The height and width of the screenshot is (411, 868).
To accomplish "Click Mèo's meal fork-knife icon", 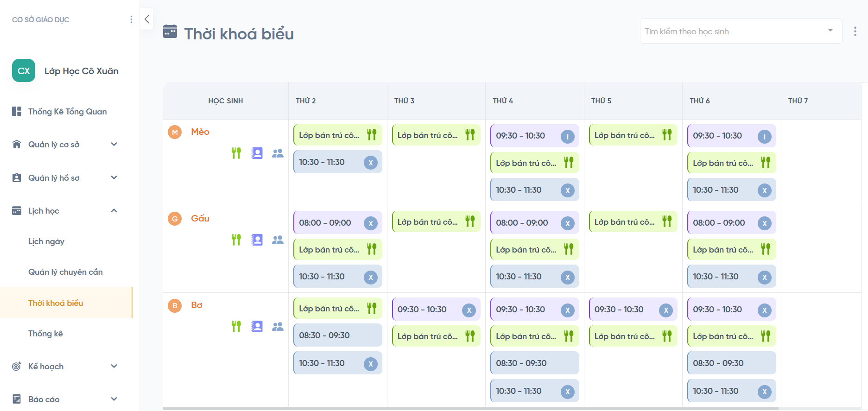I will pyautogui.click(x=236, y=153).
